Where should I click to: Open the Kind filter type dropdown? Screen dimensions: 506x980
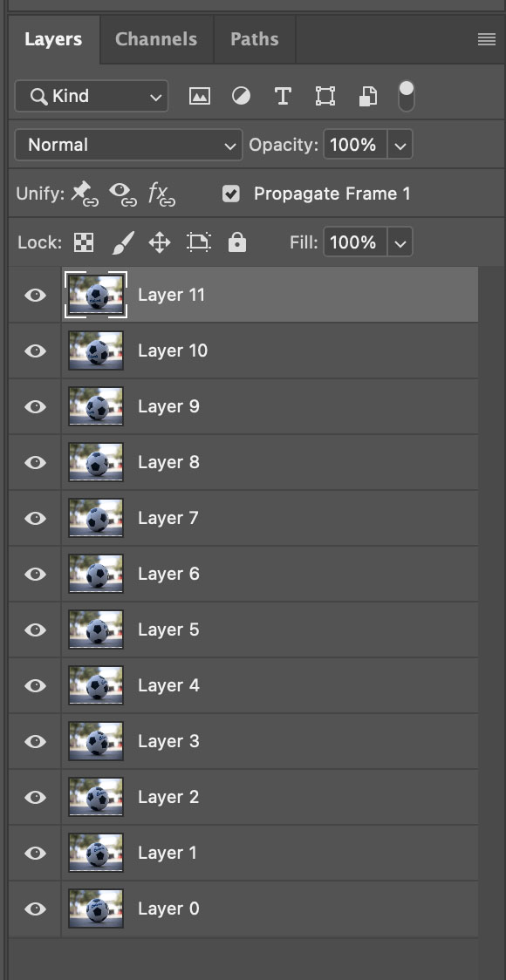coord(92,96)
